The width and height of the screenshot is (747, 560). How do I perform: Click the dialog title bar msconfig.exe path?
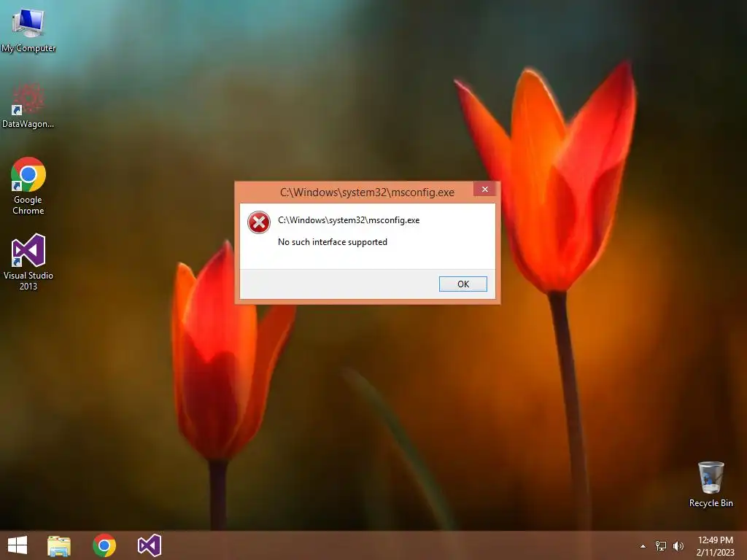coord(367,192)
